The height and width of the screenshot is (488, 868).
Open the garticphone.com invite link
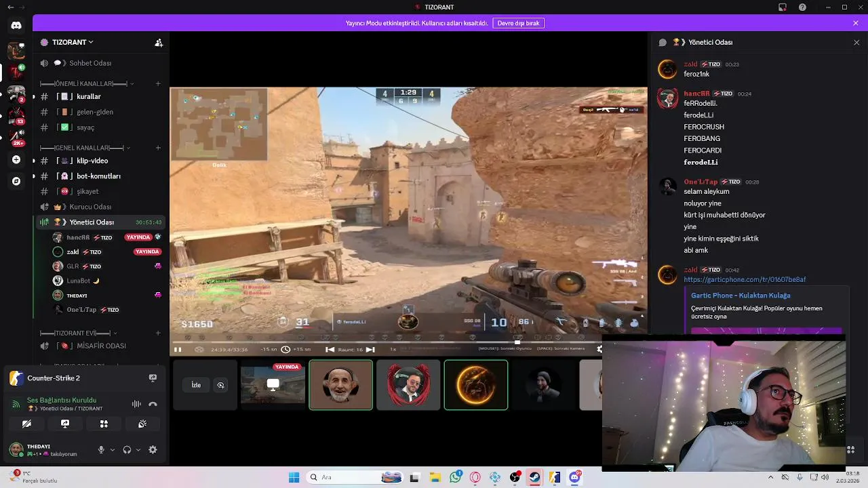745,279
